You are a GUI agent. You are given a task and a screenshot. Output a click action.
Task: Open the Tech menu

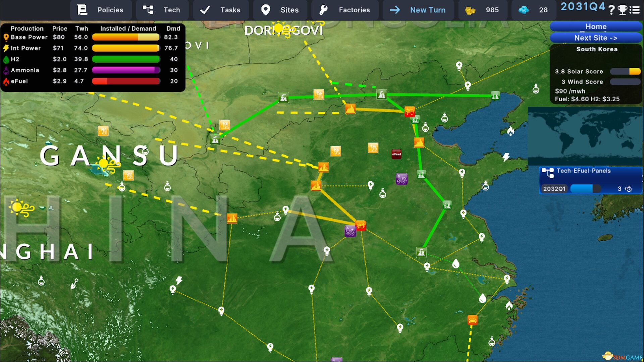[x=162, y=10]
